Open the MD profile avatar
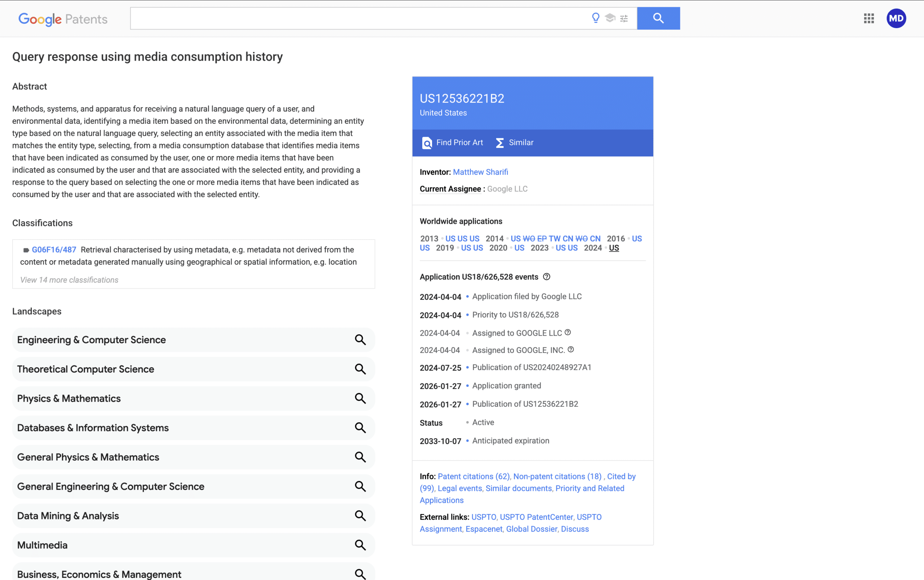924x580 pixels. pos(896,18)
